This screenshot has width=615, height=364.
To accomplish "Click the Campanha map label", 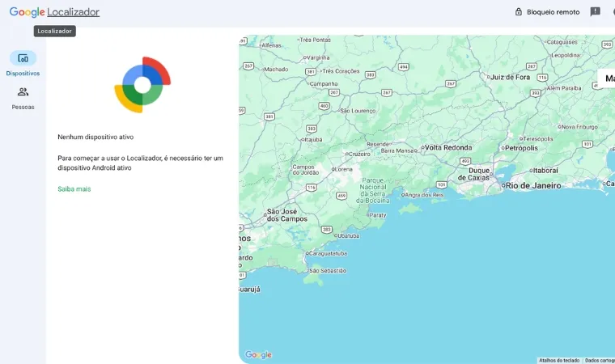I will tap(324, 83).
